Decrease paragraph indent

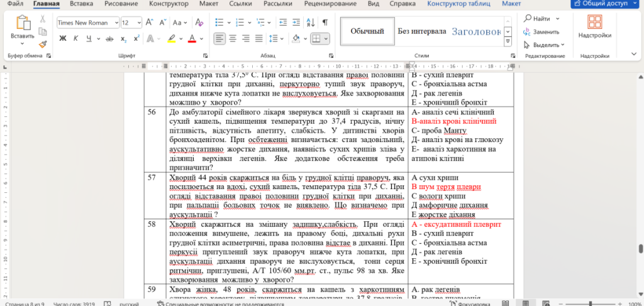coord(282,22)
